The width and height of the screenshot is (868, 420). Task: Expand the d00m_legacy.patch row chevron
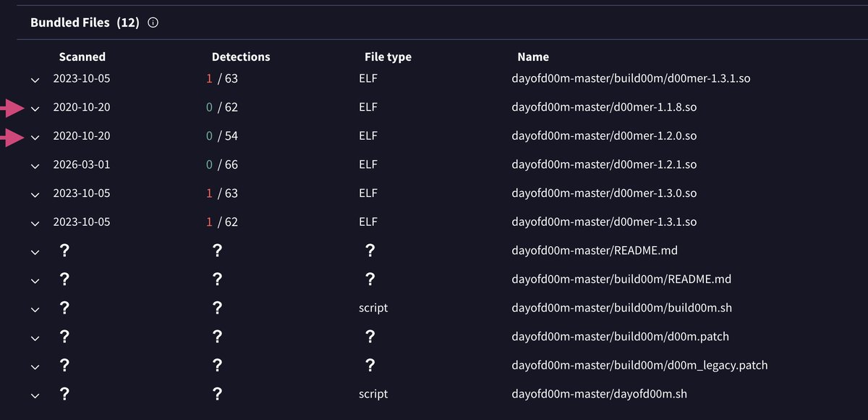pos(35,366)
